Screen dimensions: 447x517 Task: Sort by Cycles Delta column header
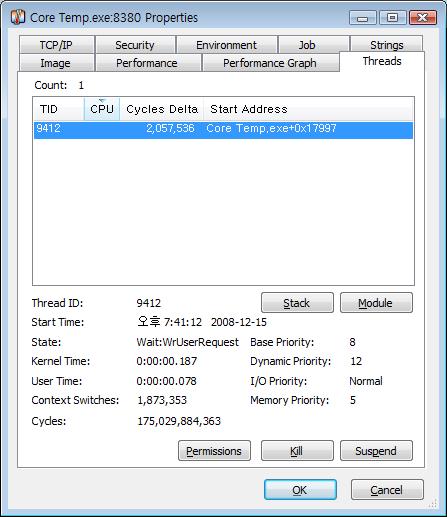[162, 109]
